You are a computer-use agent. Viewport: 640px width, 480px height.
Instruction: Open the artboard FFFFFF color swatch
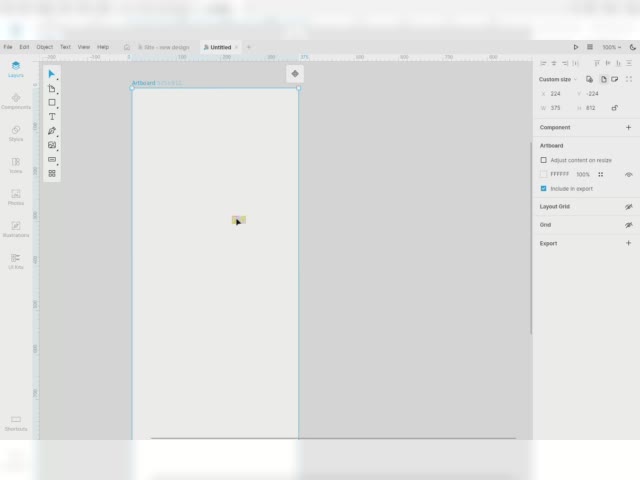pyautogui.click(x=543, y=174)
